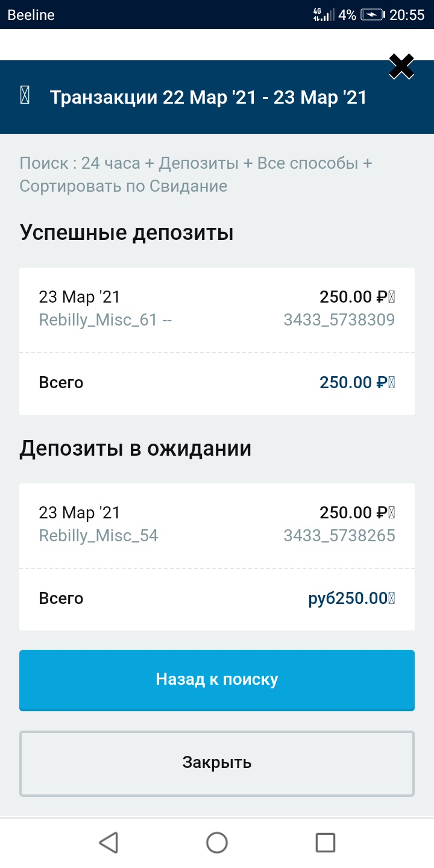Tap 4G signal strength icon
The width and height of the screenshot is (434, 868).
323,15
